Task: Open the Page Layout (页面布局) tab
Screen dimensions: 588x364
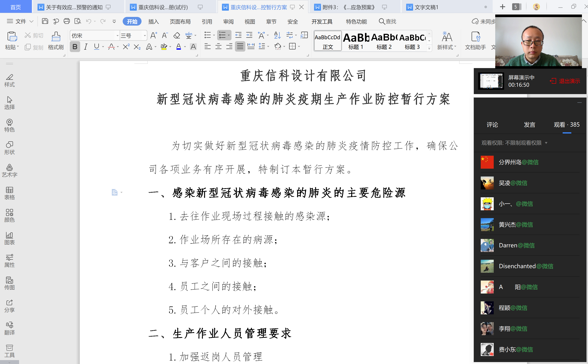Action: click(x=180, y=21)
